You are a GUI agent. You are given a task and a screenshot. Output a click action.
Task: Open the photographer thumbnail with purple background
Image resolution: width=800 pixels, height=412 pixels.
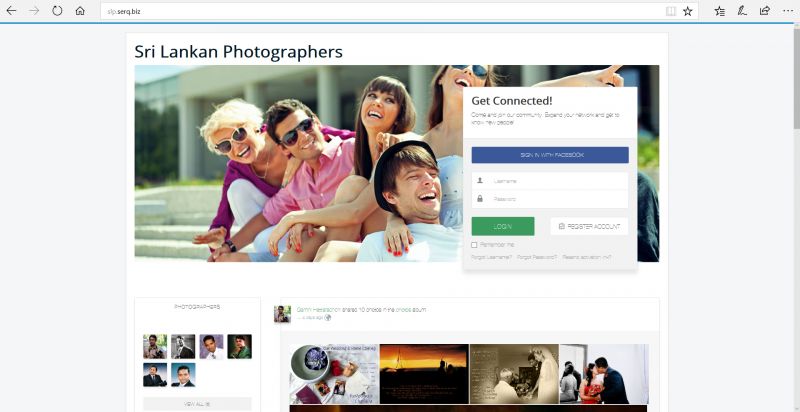(211, 347)
